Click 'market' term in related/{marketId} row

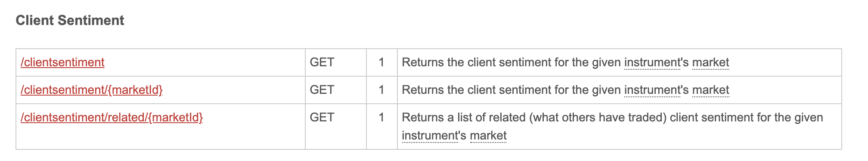coord(488,136)
